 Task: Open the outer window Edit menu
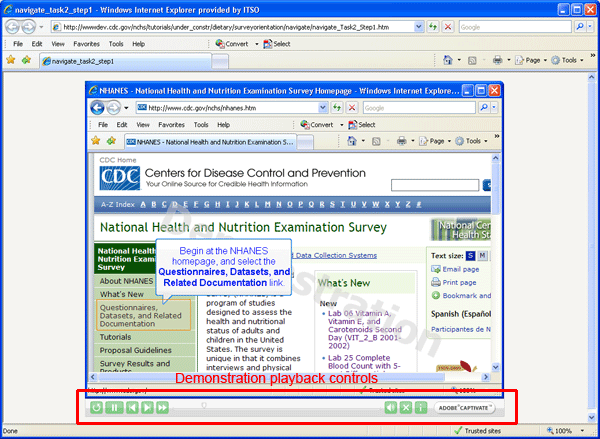37,44
